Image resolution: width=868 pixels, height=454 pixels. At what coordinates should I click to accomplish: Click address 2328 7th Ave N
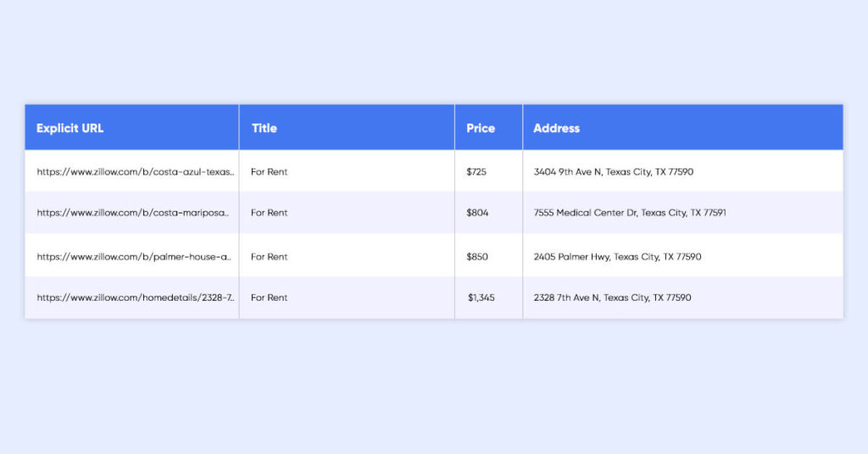[x=612, y=297]
